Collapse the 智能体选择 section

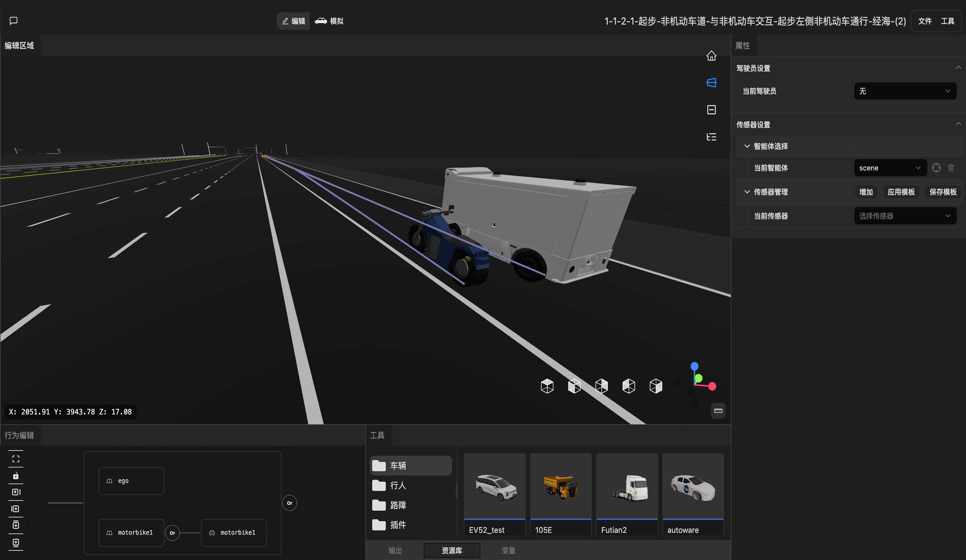coord(747,146)
